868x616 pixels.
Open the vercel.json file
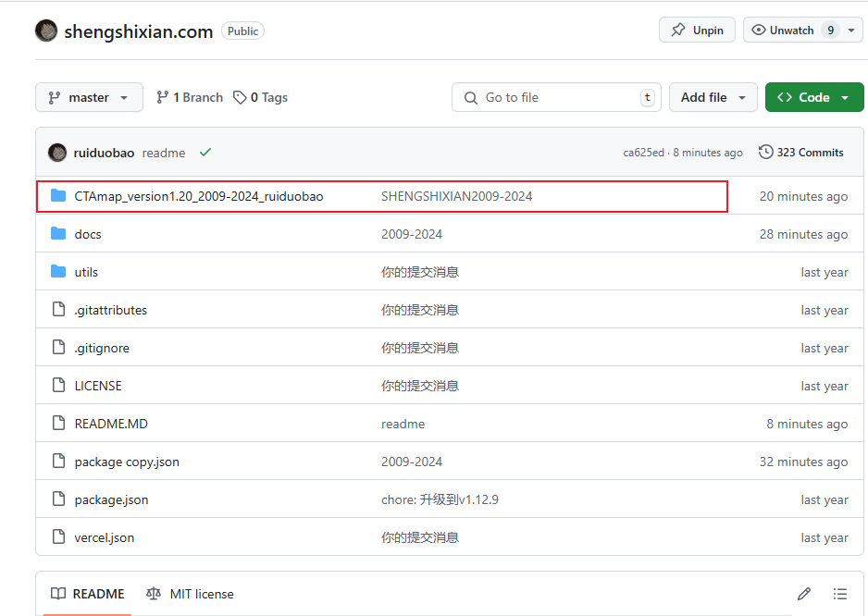(x=104, y=538)
